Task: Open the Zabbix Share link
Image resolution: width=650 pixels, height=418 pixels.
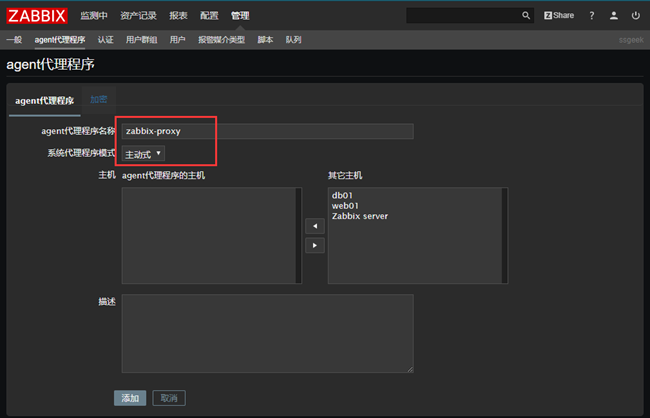Action: pyautogui.click(x=559, y=16)
